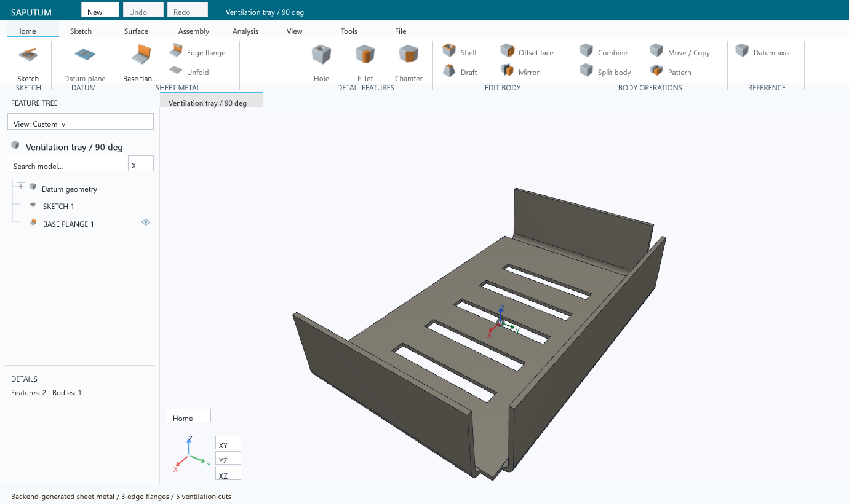Select the Mirror body tool
849x504 pixels.
click(520, 71)
